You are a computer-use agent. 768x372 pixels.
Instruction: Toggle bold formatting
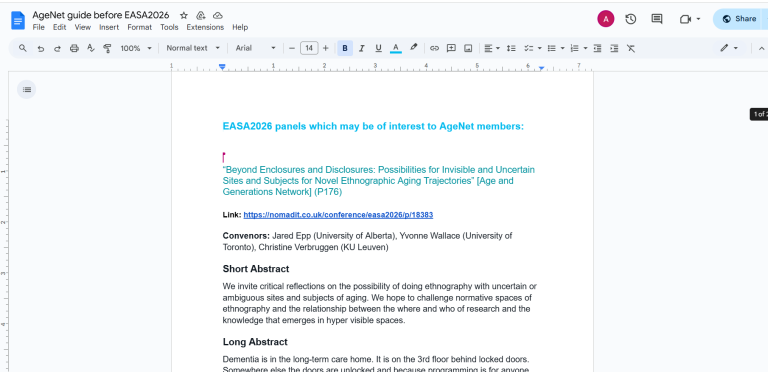pyautogui.click(x=345, y=48)
